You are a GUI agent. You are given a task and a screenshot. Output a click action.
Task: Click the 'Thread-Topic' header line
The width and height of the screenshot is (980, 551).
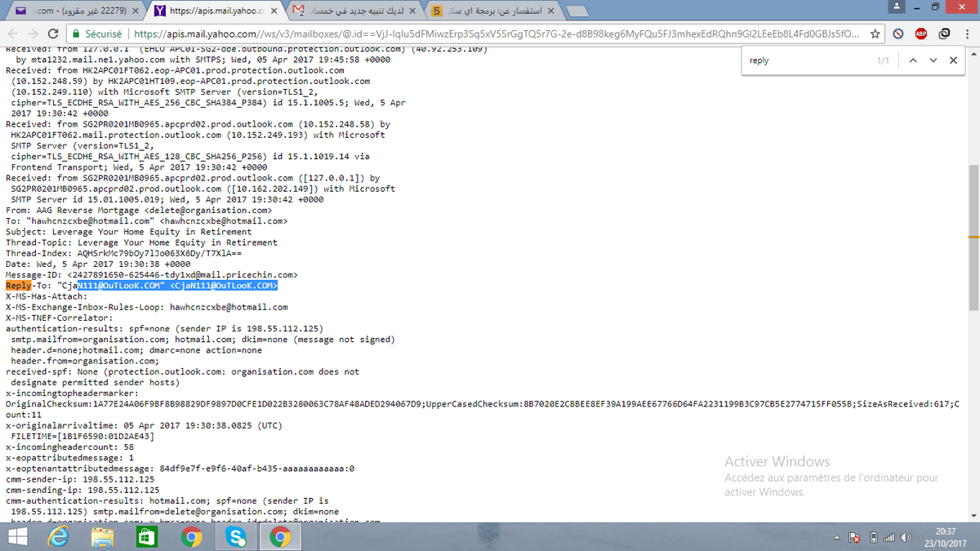coord(141,242)
